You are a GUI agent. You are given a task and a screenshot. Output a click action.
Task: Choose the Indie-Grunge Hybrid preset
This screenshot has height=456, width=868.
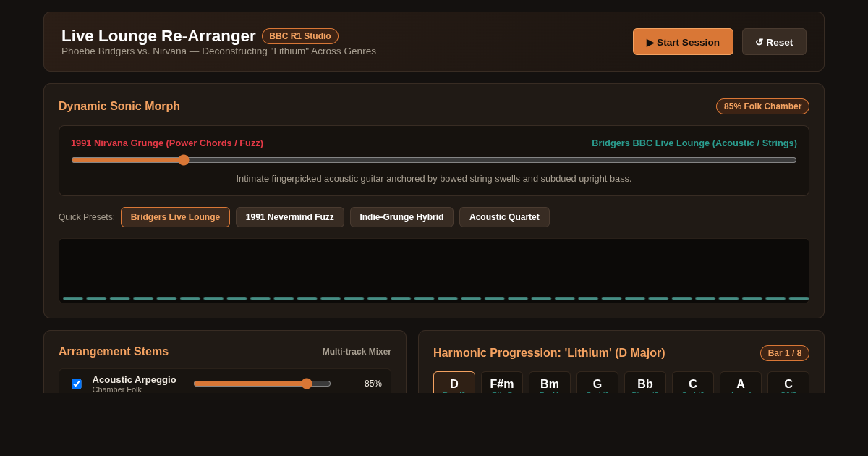click(x=401, y=217)
